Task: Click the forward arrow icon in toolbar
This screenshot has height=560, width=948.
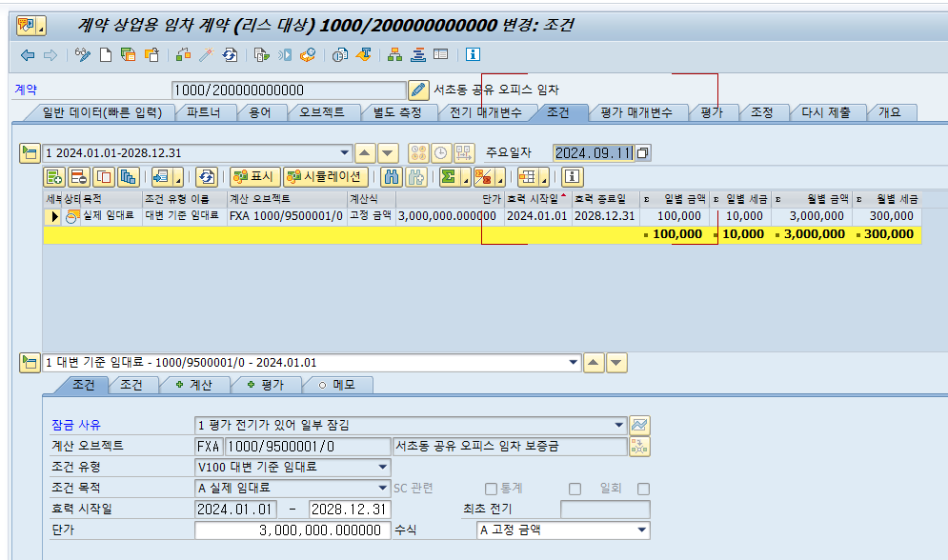Action: click(50, 55)
